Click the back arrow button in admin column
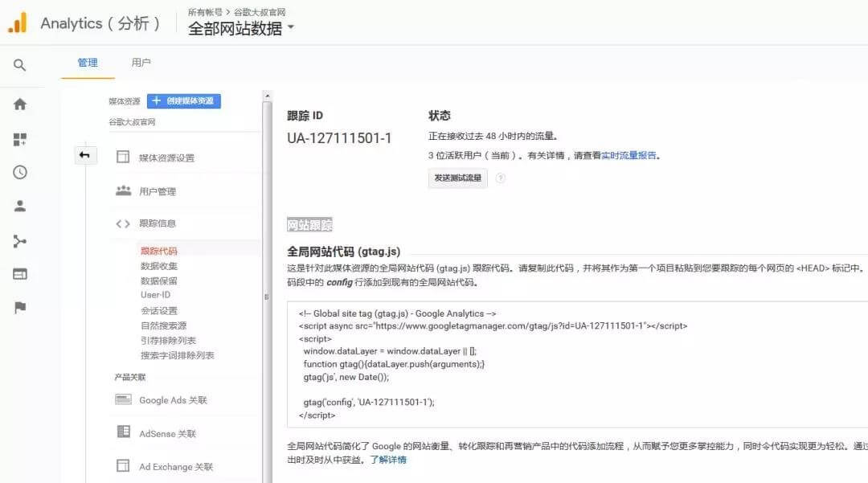The width and height of the screenshot is (868, 483). pyautogui.click(x=84, y=155)
